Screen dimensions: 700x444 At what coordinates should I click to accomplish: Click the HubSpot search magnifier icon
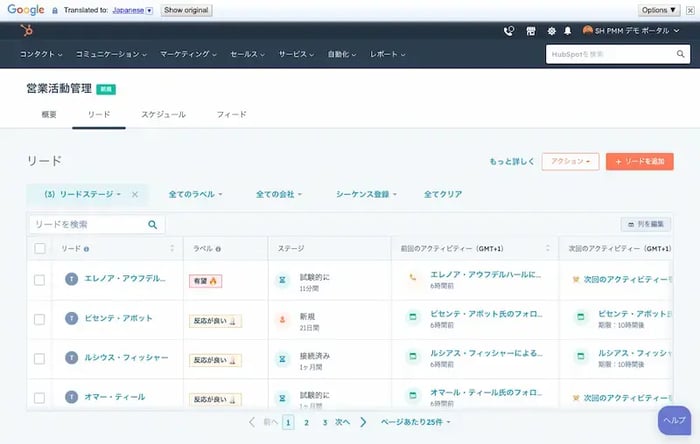(x=680, y=54)
